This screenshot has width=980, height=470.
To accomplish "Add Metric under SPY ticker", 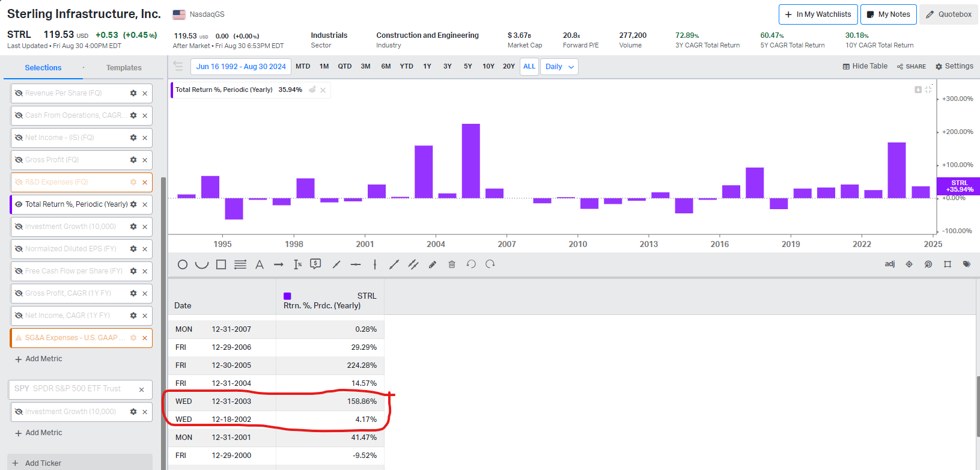I will (38, 433).
